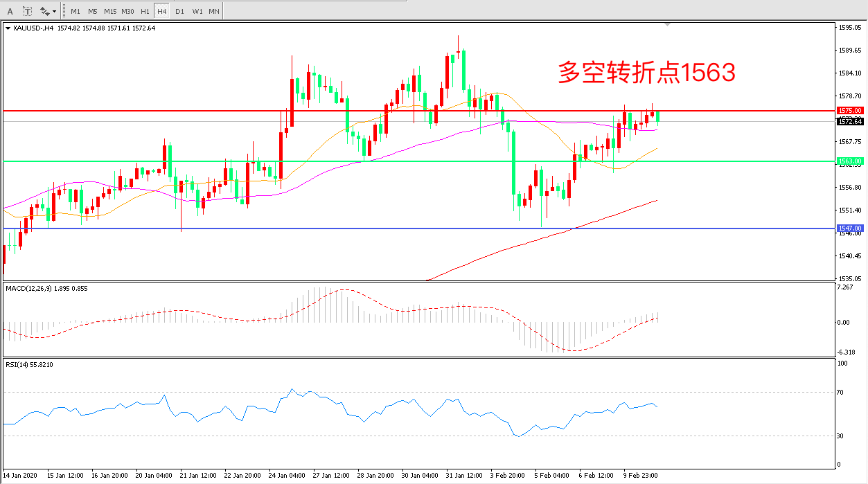Choose the W1 weekly timeframe

click(197, 11)
